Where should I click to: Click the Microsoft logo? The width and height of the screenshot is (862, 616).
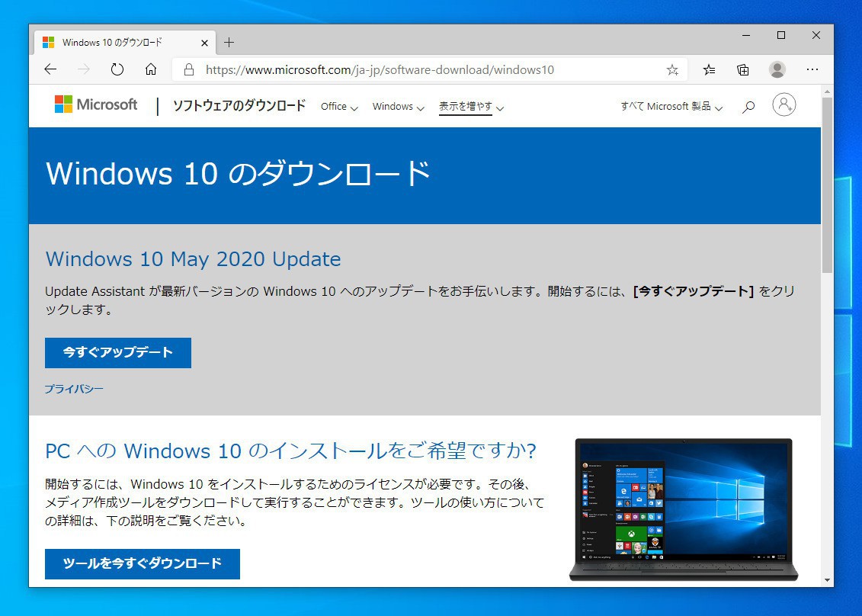tap(96, 104)
